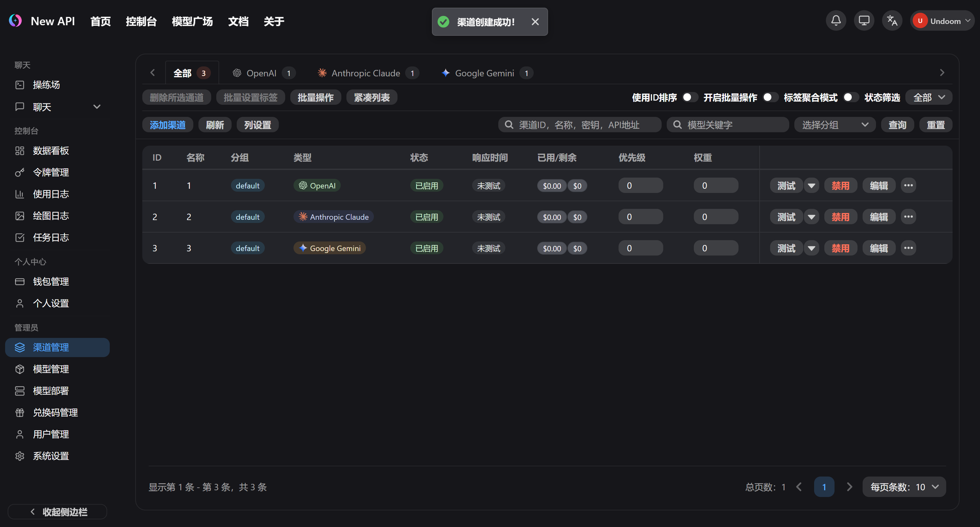The width and height of the screenshot is (980, 527).
Task: Open 系统设置 in the sidebar
Action: [x=51, y=456]
